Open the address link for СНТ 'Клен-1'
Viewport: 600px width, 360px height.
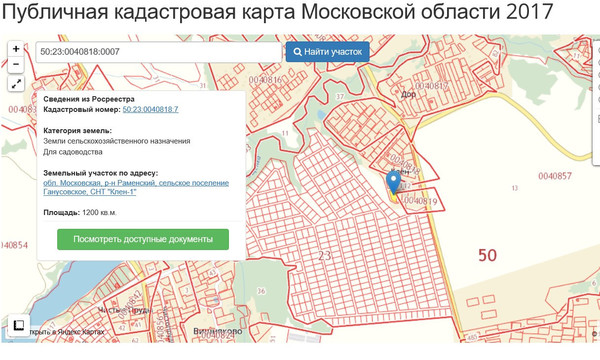136,187
